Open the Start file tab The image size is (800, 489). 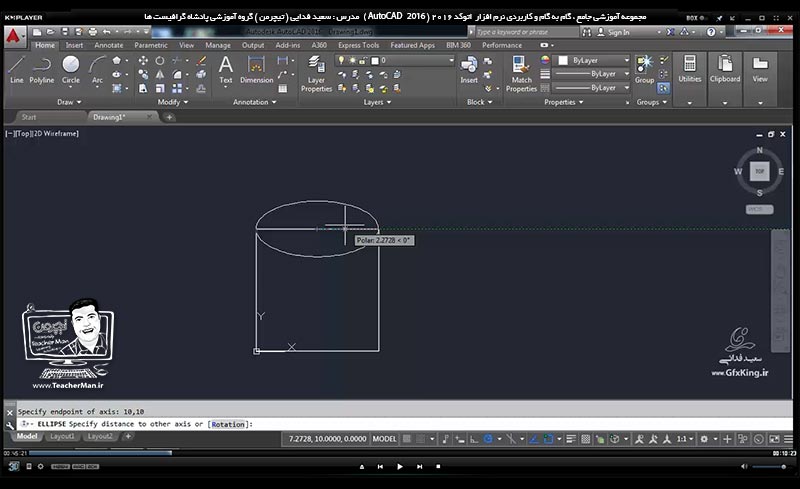29,117
